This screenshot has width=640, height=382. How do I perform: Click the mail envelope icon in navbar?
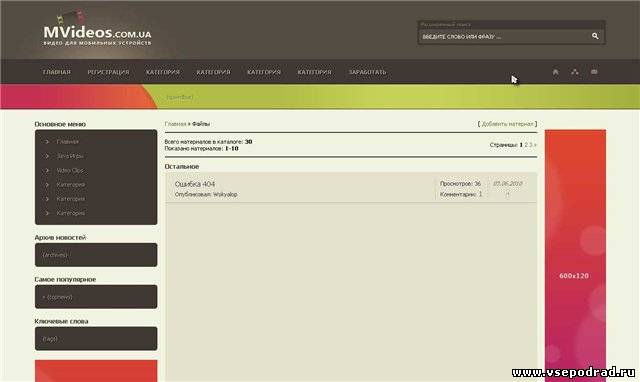point(594,72)
